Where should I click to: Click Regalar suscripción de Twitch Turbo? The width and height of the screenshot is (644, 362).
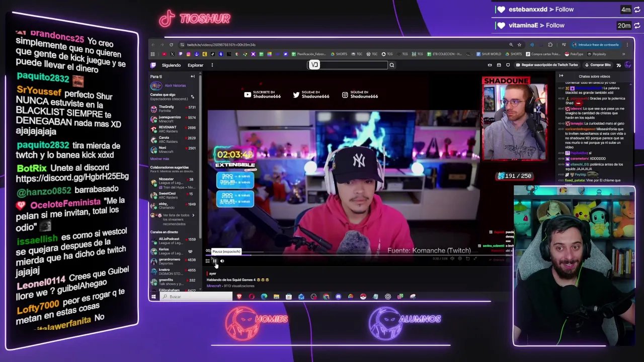click(547, 65)
